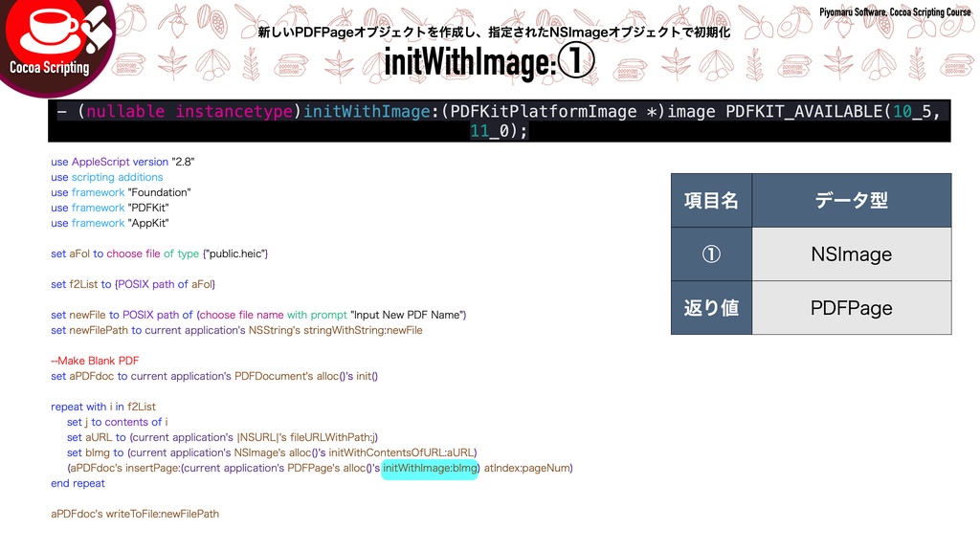Click the 項目名 table header cell
This screenshot has width=980, height=551.
click(711, 200)
